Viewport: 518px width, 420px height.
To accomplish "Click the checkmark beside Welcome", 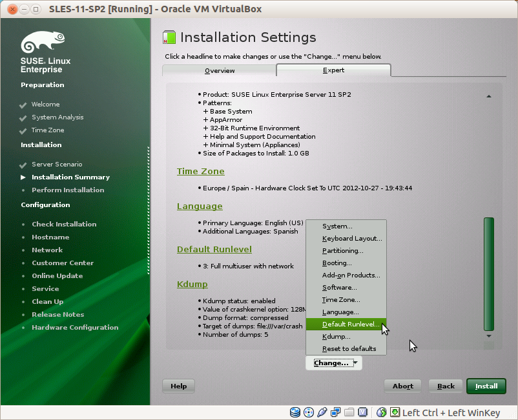I will point(23,105).
